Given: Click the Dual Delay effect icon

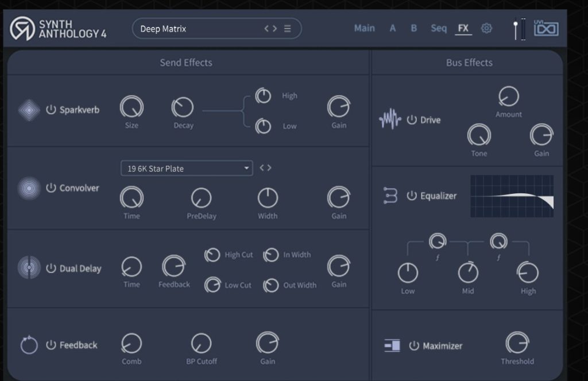Looking at the screenshot, I should (x=29, y=268).
